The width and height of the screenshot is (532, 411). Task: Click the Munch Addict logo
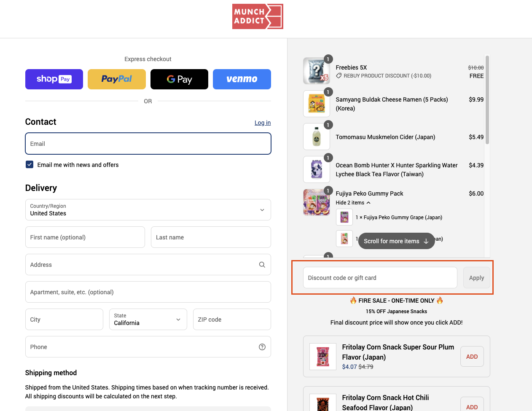coord(258,16)
